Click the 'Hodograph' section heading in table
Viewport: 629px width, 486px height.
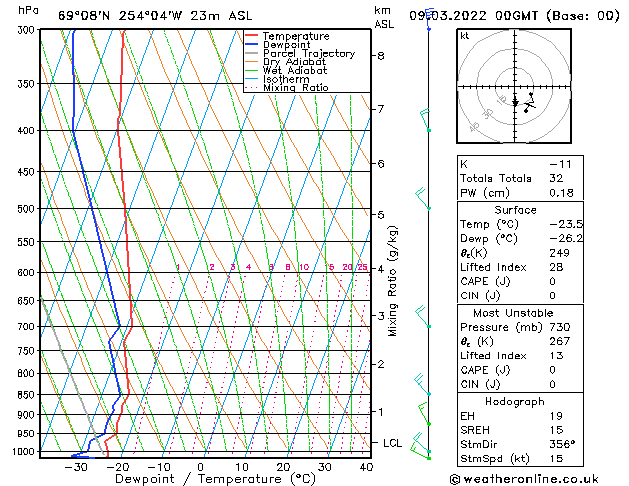click(x=515, y=401)
